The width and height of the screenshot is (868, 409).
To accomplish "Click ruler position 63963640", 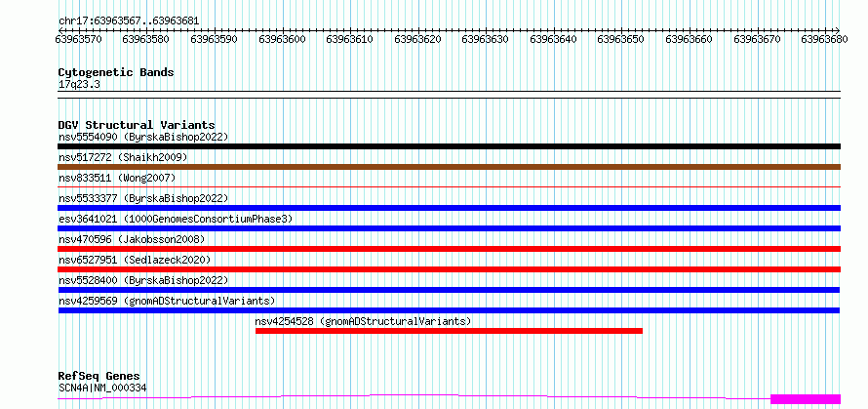I will tap(554, 39).
